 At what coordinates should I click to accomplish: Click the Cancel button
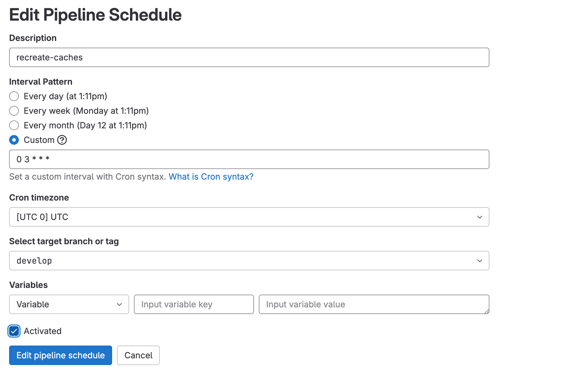[138, 355]
